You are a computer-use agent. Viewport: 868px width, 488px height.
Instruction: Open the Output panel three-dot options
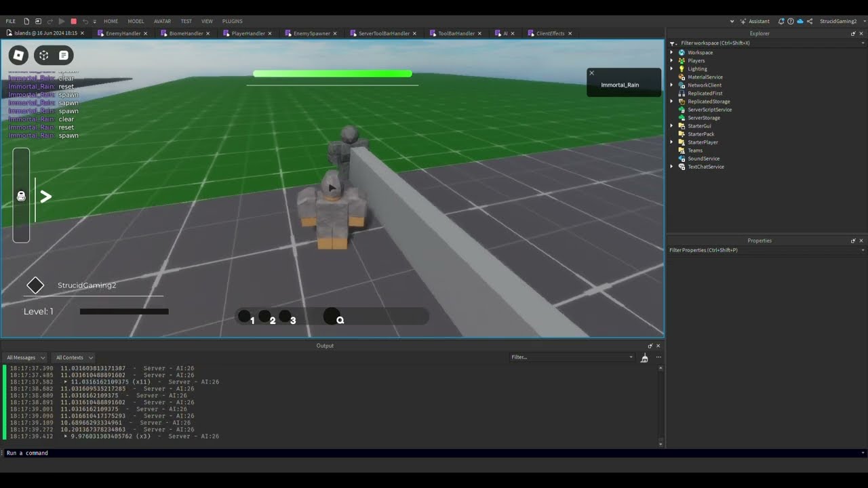(658, 357)
